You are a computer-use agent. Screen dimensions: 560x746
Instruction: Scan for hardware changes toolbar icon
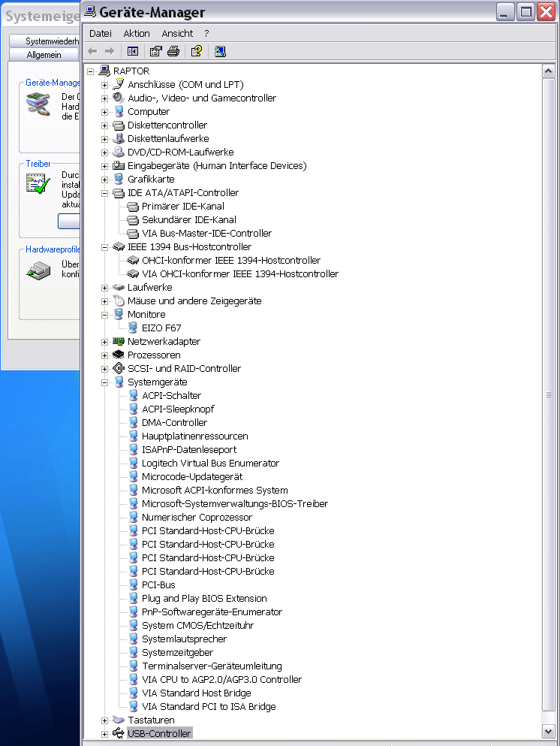pos(220,51)
